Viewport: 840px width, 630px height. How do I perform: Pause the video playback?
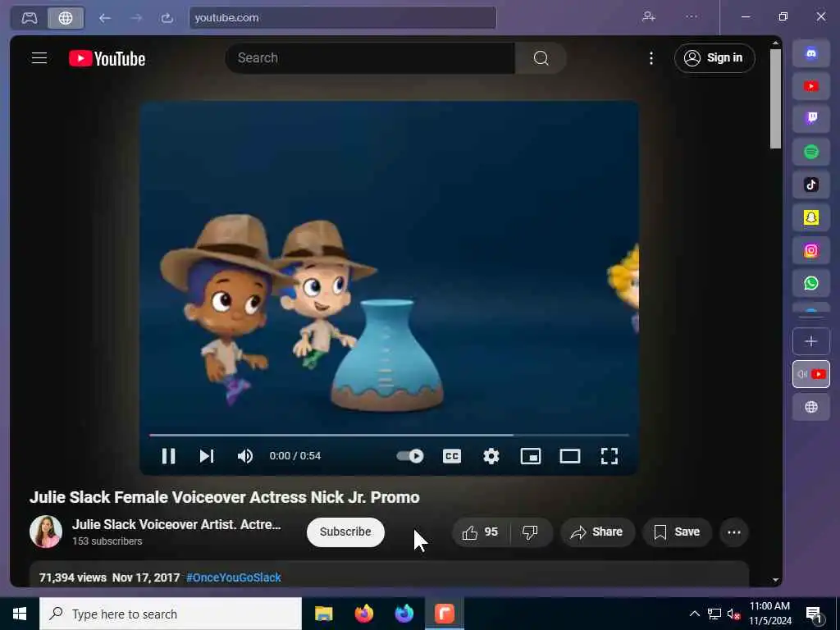click(168, 456)
